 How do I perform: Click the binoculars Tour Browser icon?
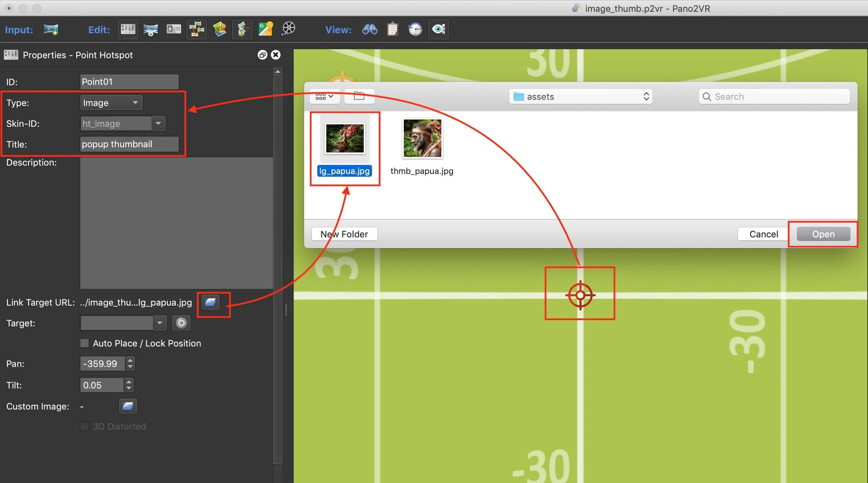click(x=370, y=30)
